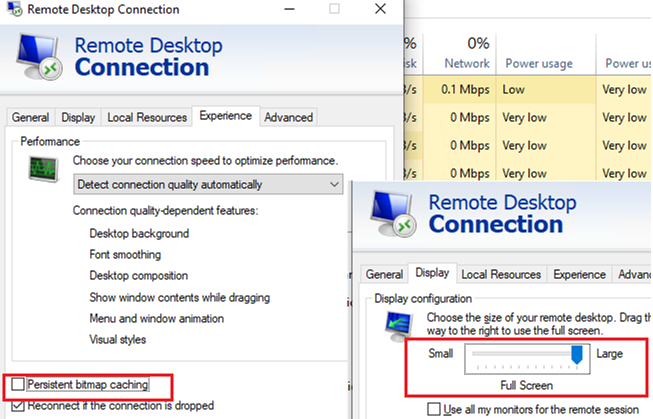
Task: Click the Large label beside the size slider
Action: [610, 354]
